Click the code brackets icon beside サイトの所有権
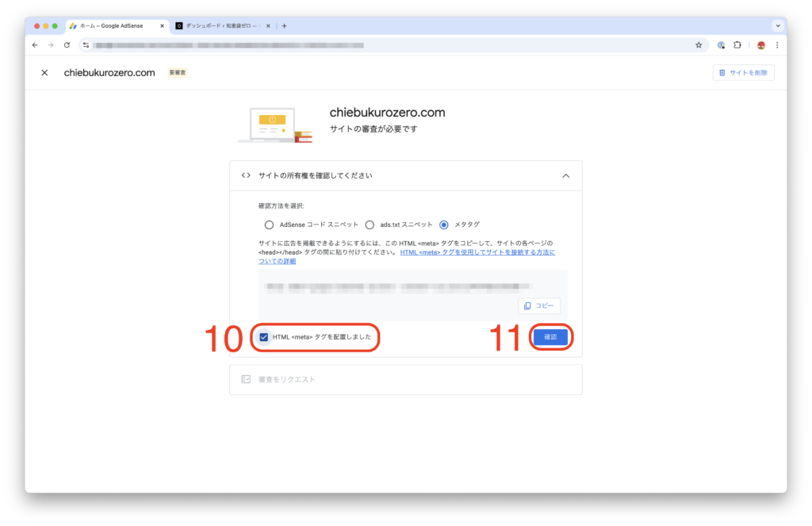The width and height of the screenshot is (812, 526). (x=246, y=175)
